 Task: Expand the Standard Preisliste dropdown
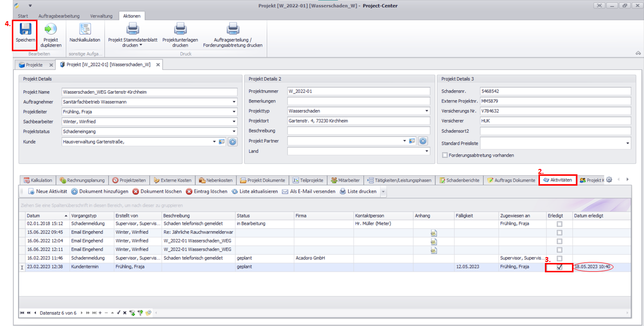pos(628,143)
